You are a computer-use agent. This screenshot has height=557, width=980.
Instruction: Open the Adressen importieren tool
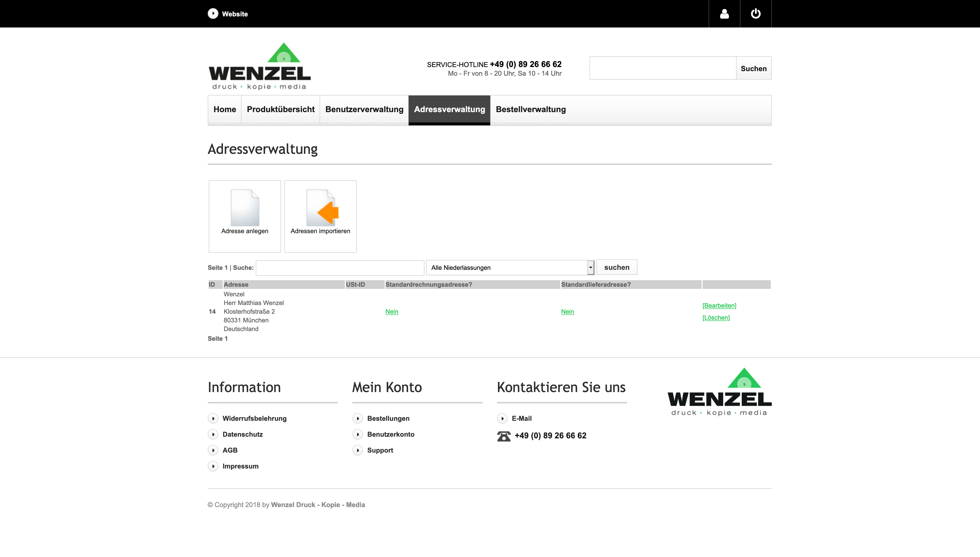coord(320,216)
